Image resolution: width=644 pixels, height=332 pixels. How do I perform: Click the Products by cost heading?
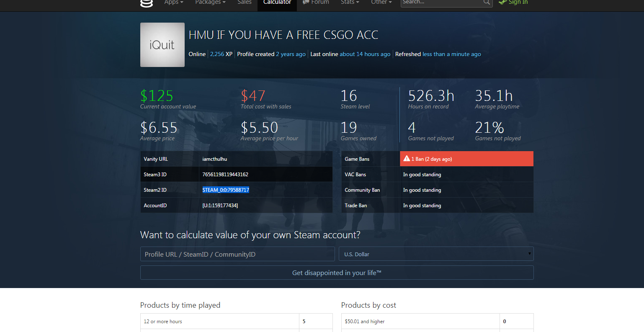point(368,305)
